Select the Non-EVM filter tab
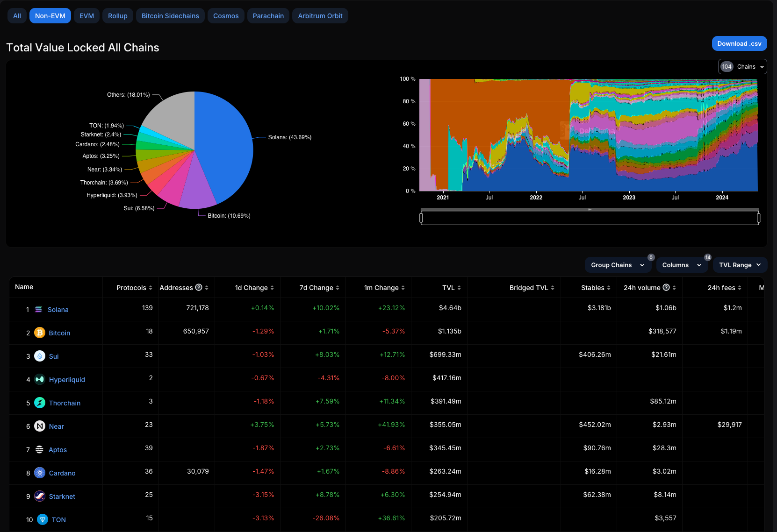Image resolution: width=777 pixels, height=532 pixels. click(x=50, y=16)
